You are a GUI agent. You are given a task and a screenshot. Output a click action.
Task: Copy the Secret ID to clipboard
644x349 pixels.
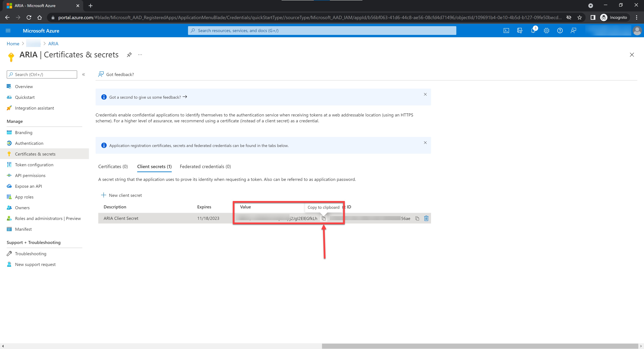pos(417,218)
